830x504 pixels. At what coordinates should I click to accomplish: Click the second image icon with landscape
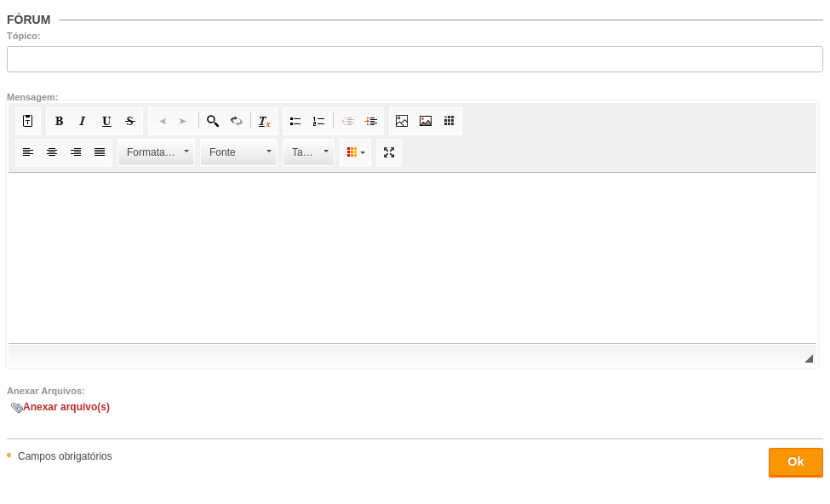click(426, 121)
